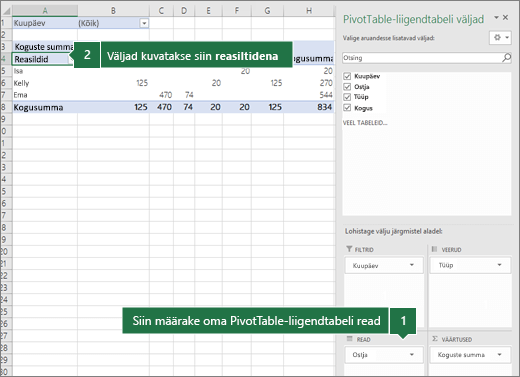Select column G header
The width and height of the screenshot is (520, 377).
click(267, 11)
